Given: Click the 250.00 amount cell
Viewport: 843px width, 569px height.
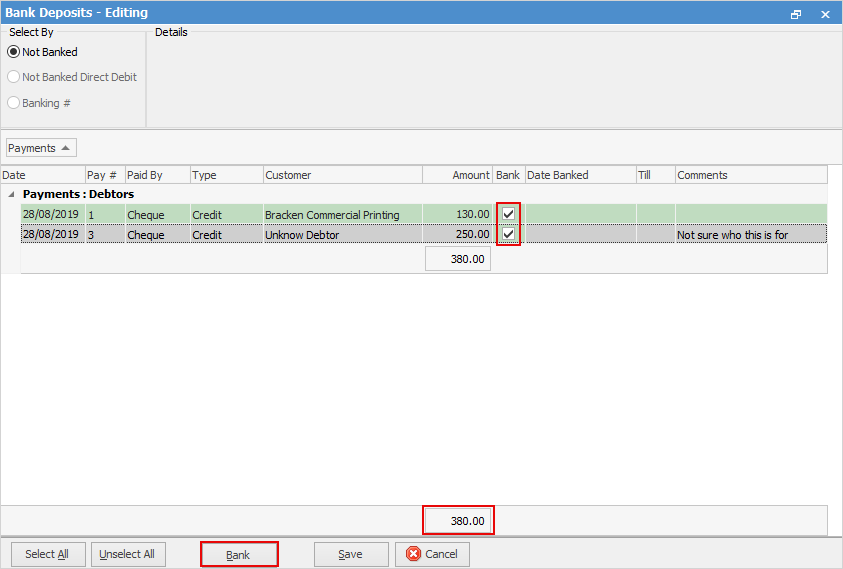Looking at the screenshot, I should pos(458,234).
